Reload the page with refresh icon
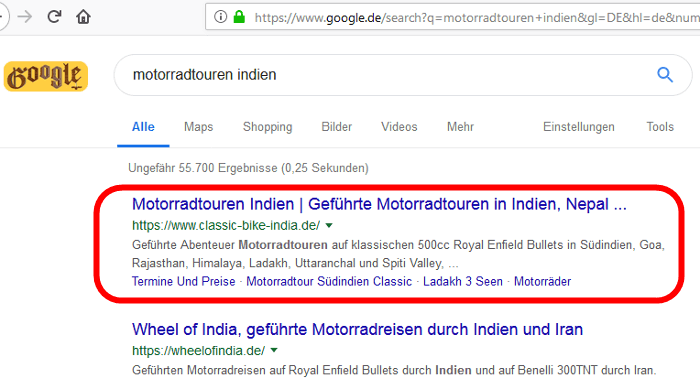 pyautogui.click(x=54, y=17)
